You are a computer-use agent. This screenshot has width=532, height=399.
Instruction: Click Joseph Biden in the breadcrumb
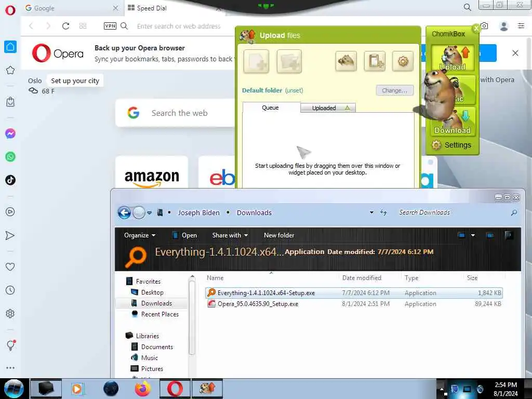(199, 212)
